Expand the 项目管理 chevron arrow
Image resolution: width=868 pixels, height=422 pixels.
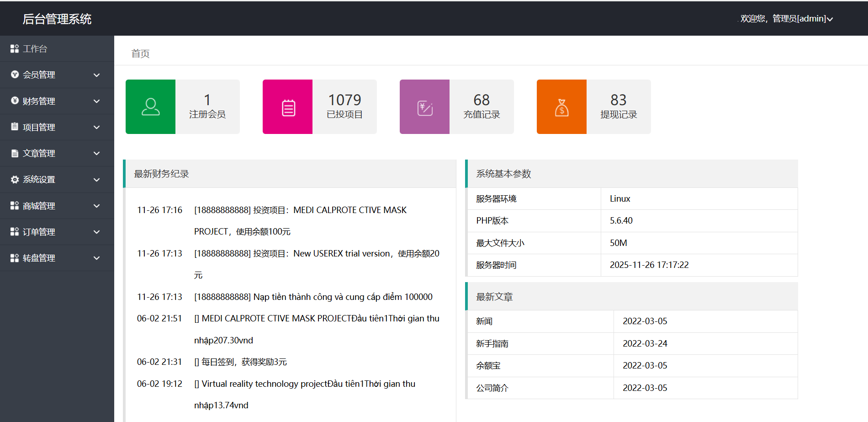[96, 128]
